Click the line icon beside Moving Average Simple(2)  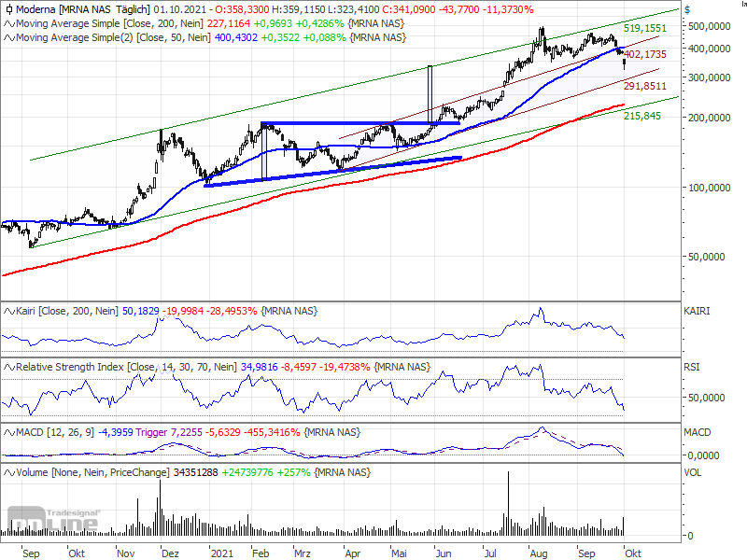(8, 37)
